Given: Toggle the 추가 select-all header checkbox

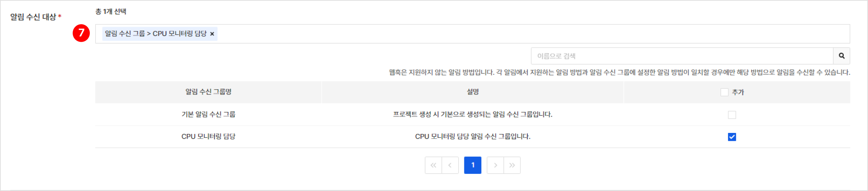Looking at the screenshot, I should click(724, 92).
